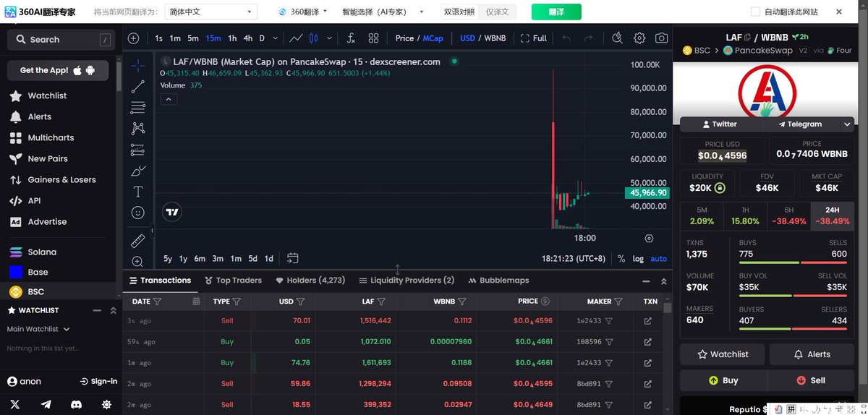Switch chart denomination to WBNB
This screenshot has width=868, height=415.
point(495,38)
